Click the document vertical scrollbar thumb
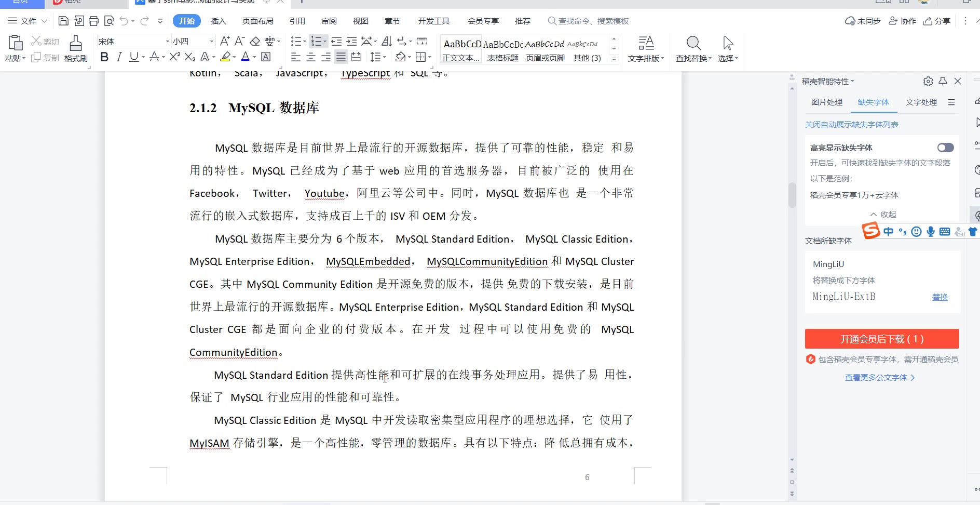The width and height of the screenshot is (980, 505). (792, 195)
